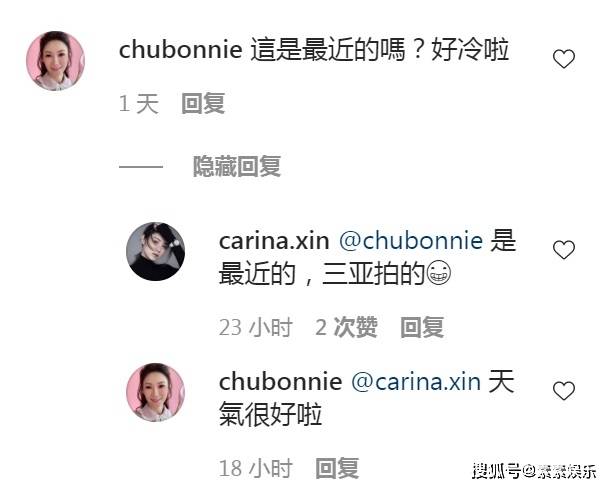Open chubonnie's avatar on the top comment
Screen dimensions: 611x488
(55, 61)
